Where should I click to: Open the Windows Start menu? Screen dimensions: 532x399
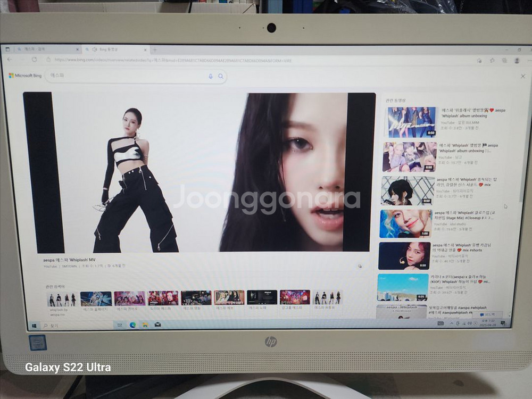coord(34,326)
